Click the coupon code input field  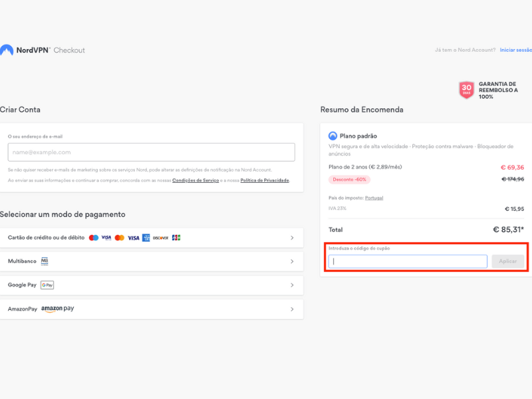(x=408, y=261)
